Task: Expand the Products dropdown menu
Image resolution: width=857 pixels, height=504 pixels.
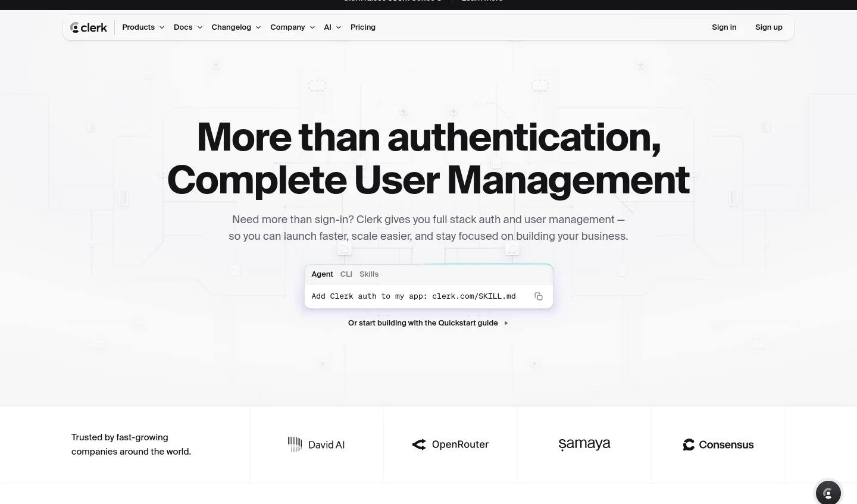Action: coord(143,27)
